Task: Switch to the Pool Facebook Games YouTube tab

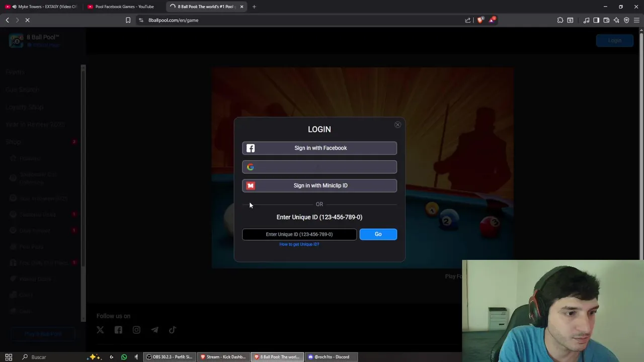Action: (x=124, y=7)
